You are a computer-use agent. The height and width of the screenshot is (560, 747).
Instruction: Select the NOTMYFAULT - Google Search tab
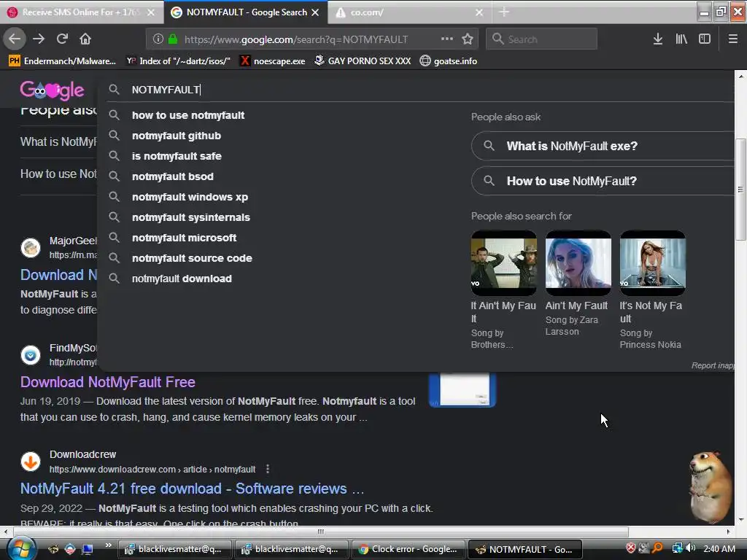coord(247,12)
